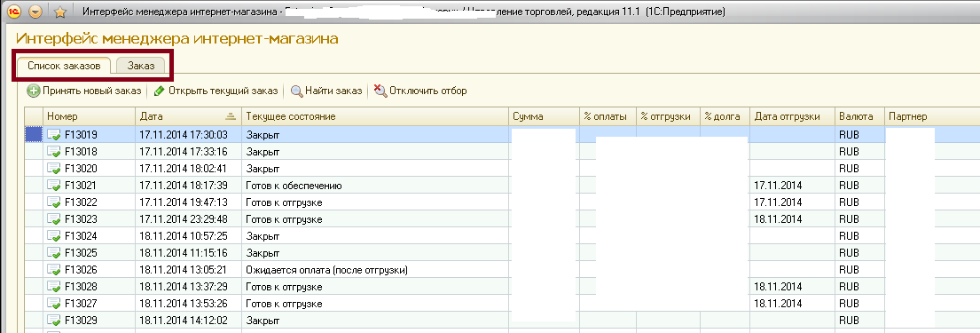Click the magnifier icon for finding order
Screen dimensions: 980x333
pyautogui.click(x=297, y=91)
